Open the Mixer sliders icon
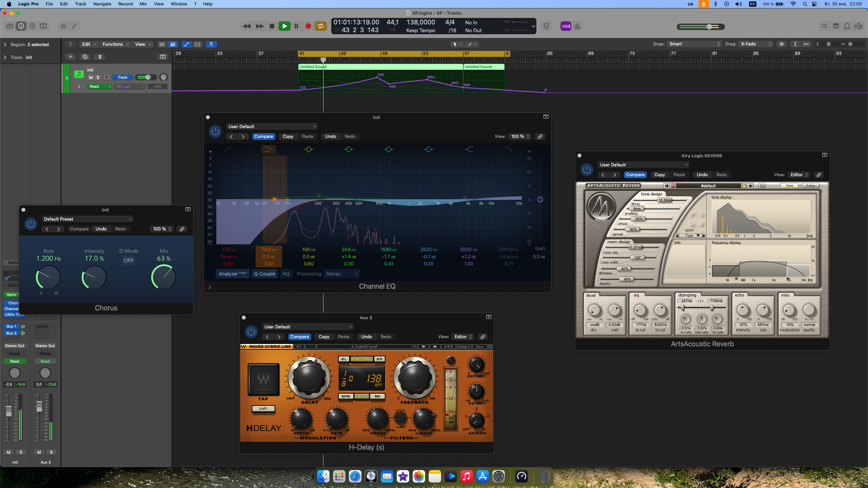This screenshot has height=488, width=868. point(63,26)
